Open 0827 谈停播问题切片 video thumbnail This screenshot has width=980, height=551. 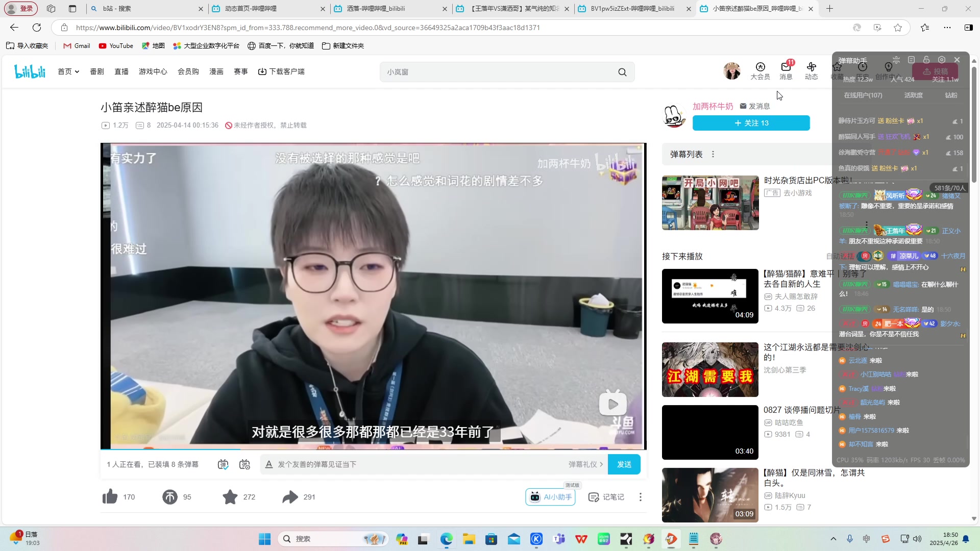point(710,432)
